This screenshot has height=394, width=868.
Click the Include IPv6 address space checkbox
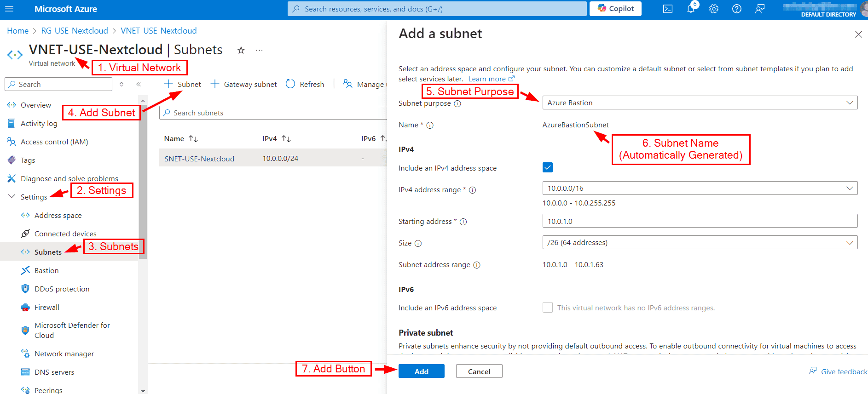click(548, 307)
